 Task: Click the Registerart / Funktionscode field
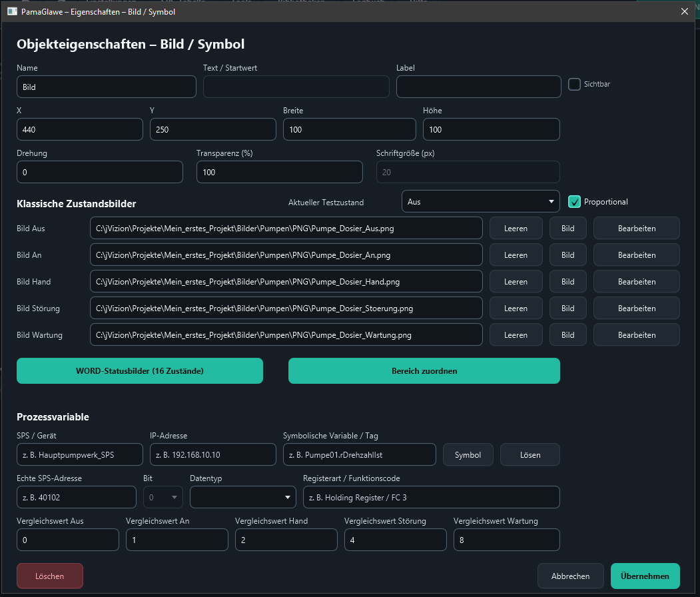coord(431,497)
